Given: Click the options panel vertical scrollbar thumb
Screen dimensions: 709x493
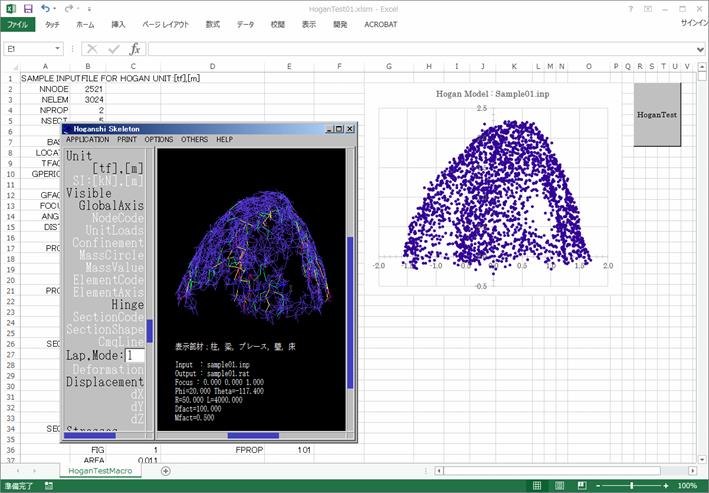Looking at the screenshot, I should (150, 330).
